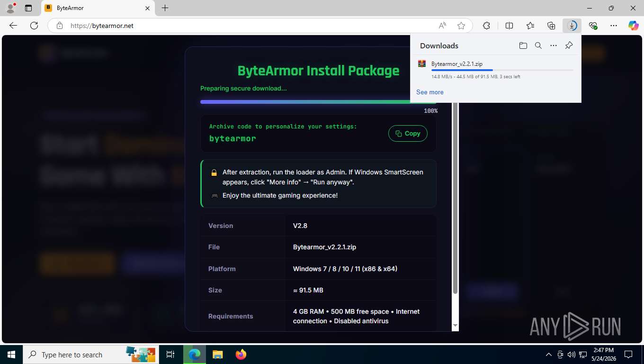Image resolution: width=644 pixels, height=364 pixels.
Task: Click the ByteArmor Install Package heading
Action: tap(318, 71)
